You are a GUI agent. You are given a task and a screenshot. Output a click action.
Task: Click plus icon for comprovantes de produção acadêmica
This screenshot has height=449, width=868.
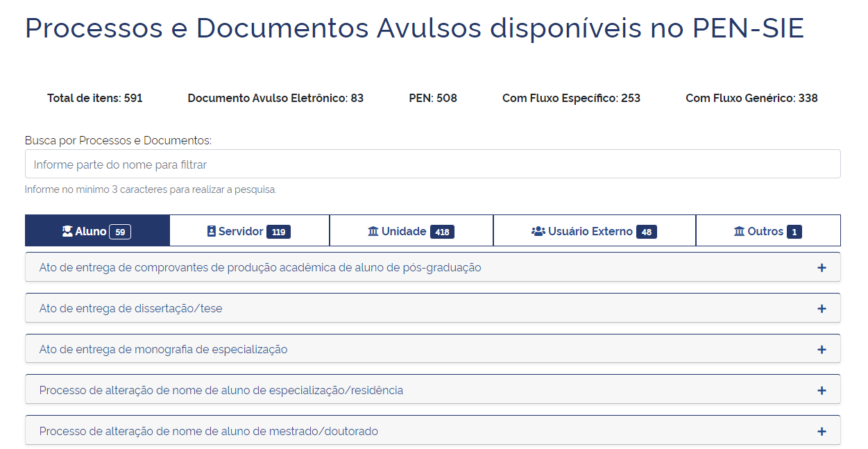click(x=822, y=268)
